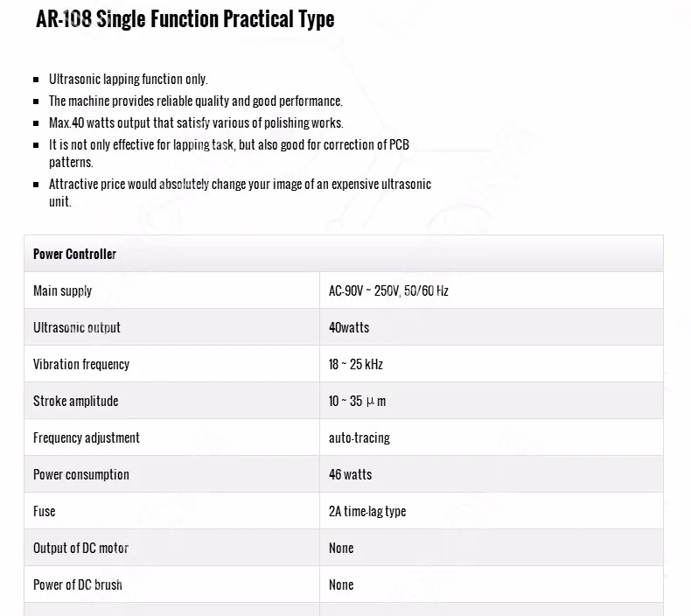Click the Max.40 watts output bullet text
This screenshot has width=691, height=616.
tap(196, 122)
